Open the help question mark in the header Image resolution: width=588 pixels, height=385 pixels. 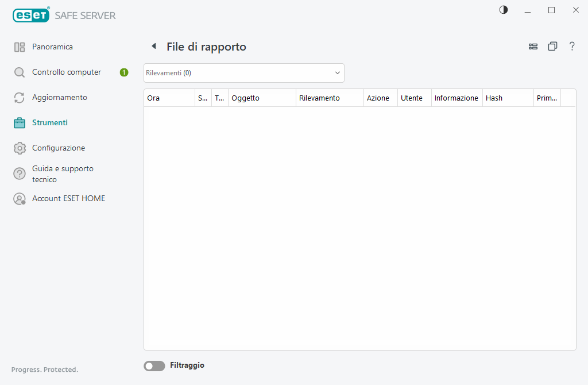pos(572,47)
